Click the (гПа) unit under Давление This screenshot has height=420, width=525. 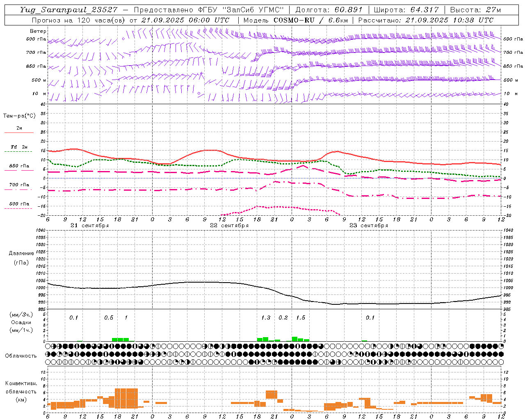[x=21, y=262]
